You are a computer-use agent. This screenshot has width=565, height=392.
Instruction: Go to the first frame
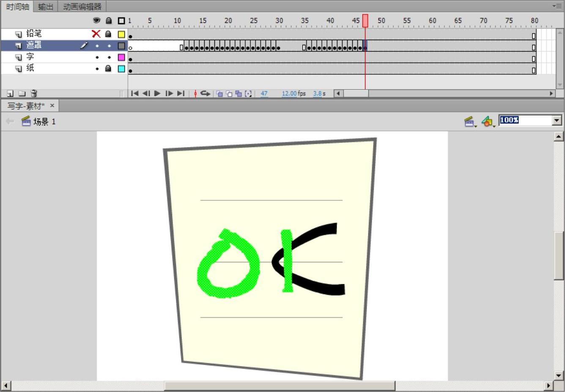(134, 93)
